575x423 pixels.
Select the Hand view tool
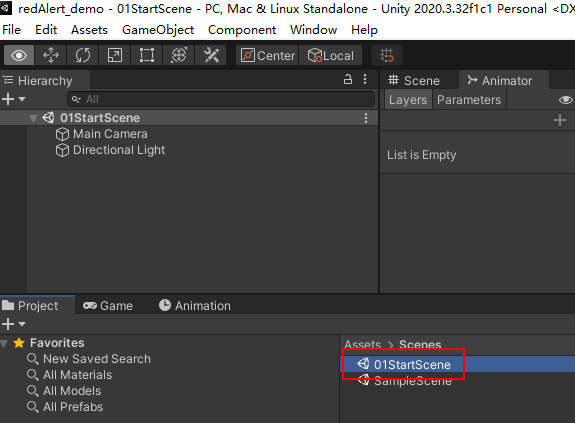click(x=19, y=55)
